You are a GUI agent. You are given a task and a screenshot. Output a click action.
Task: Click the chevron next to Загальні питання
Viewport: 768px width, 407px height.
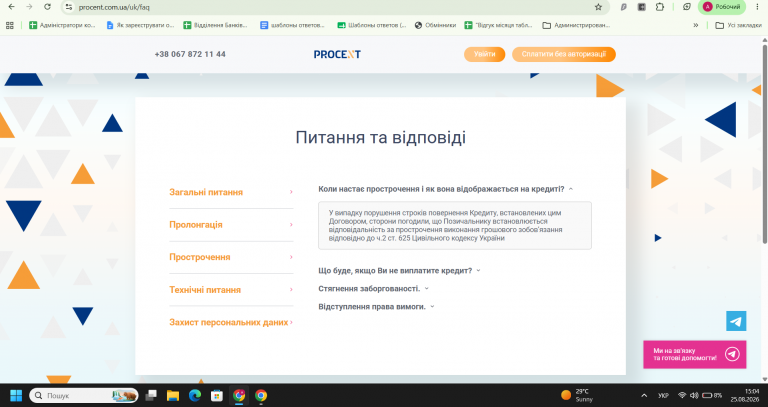pos(291,192)
